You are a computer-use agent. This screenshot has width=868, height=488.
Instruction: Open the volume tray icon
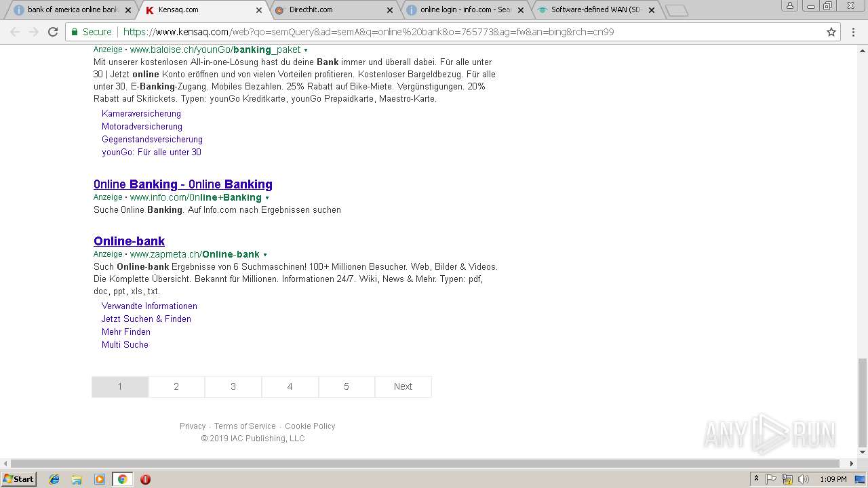coord(804,479)
